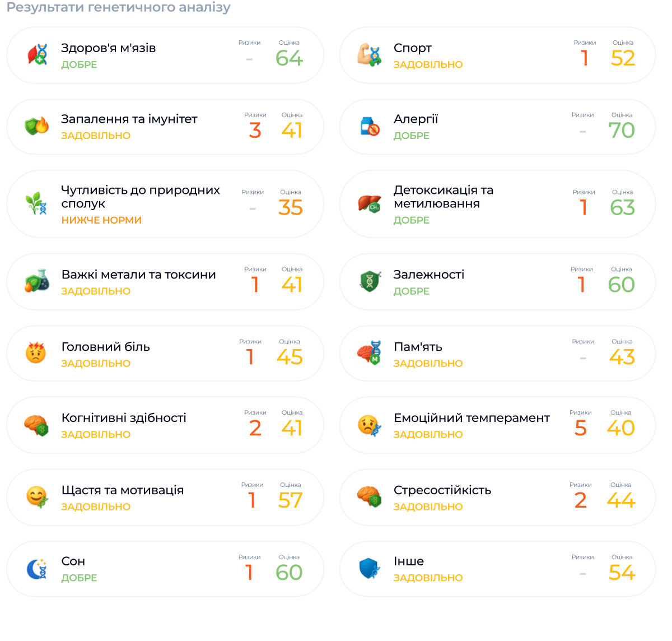
Task: Click the shield and flame immunity icon
Action: [x=37, y=126]
